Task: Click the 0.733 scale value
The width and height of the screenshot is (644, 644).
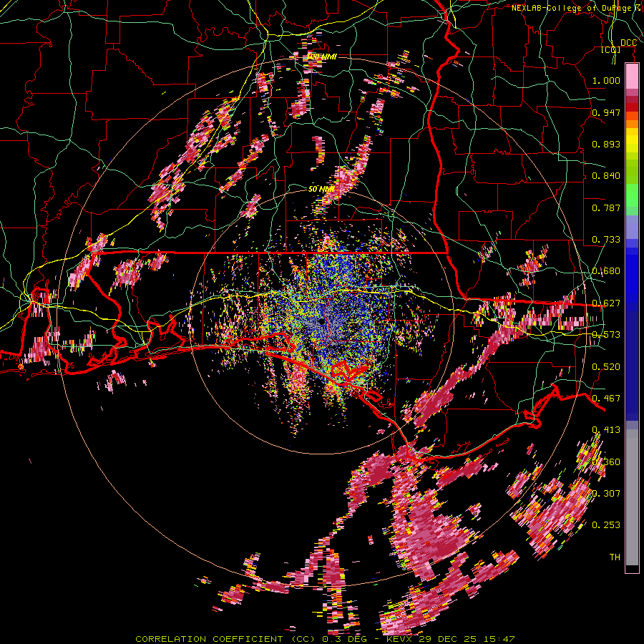Action: (606, 240)
